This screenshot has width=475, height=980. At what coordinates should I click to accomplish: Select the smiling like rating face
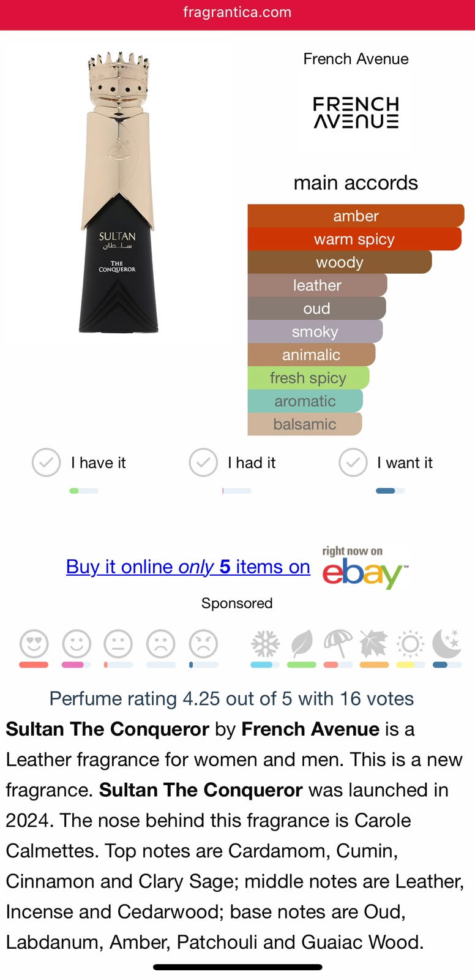click(x=77, y=644)
